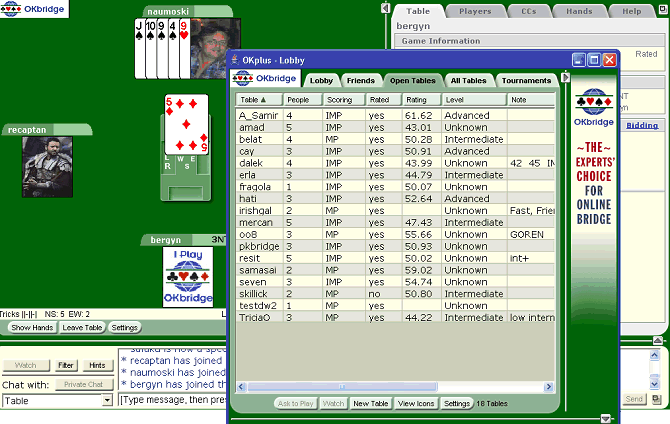Click recaptan's gladiator avatar
The width and height of the screenshot is (670, 424).
[x=47, y=167]
